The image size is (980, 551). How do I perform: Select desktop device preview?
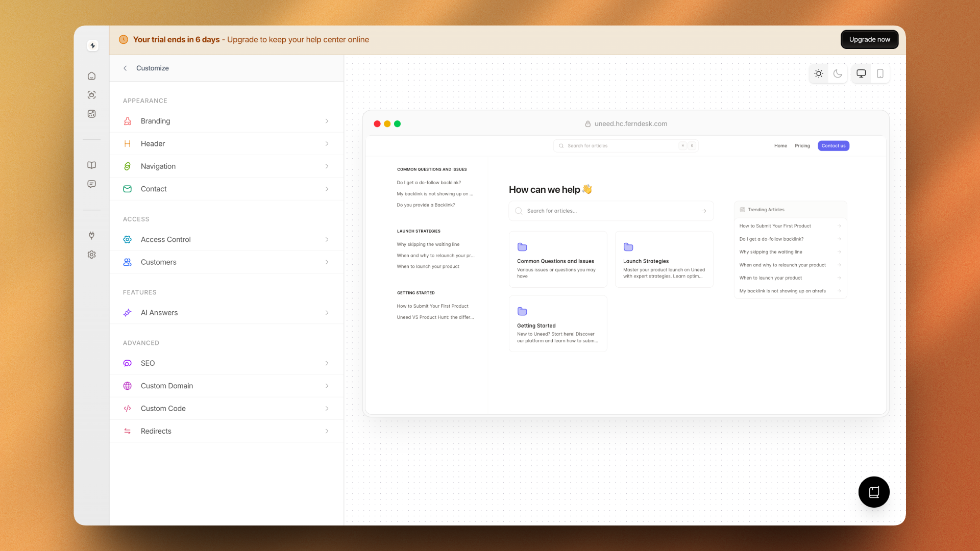[x=861, y=73]
